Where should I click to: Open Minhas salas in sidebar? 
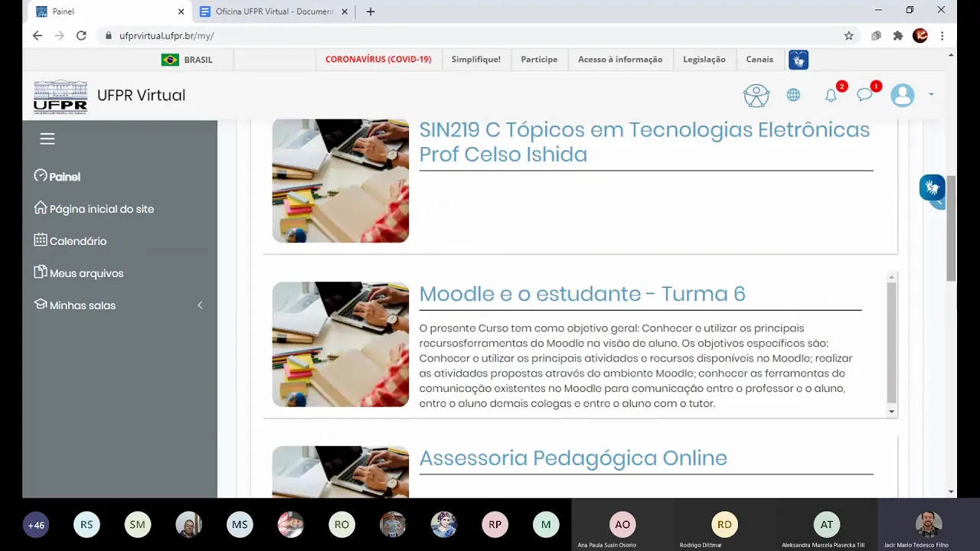[x=75, y=305]
